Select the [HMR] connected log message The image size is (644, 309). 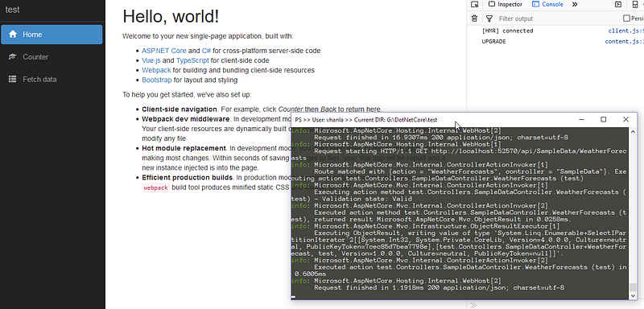(507, 31)
